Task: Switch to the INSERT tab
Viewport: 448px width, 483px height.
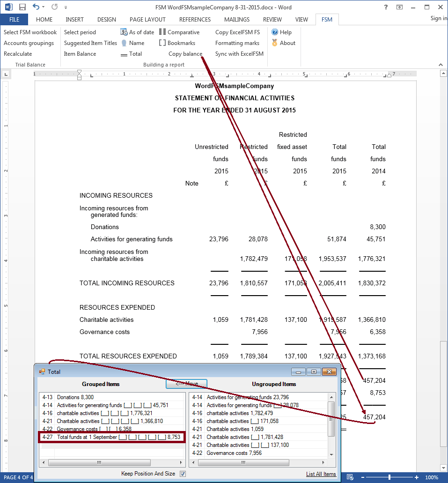Action: [x=74, y=19]
